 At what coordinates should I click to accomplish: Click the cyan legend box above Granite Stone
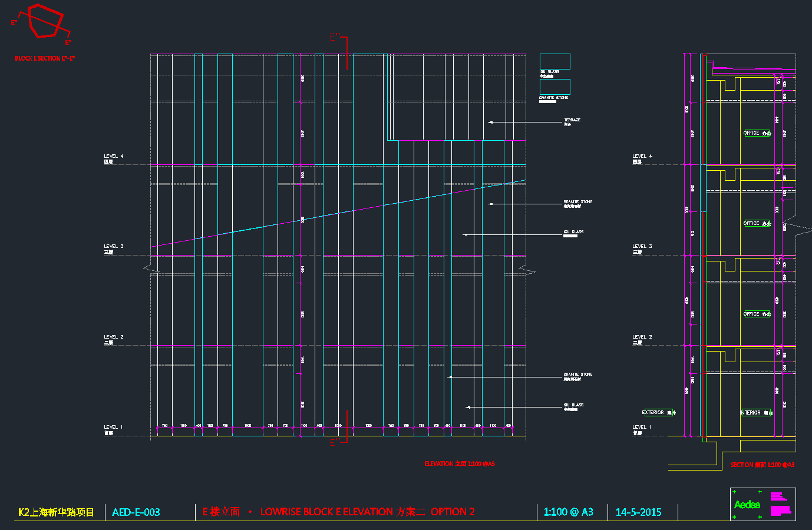[554, 87]
